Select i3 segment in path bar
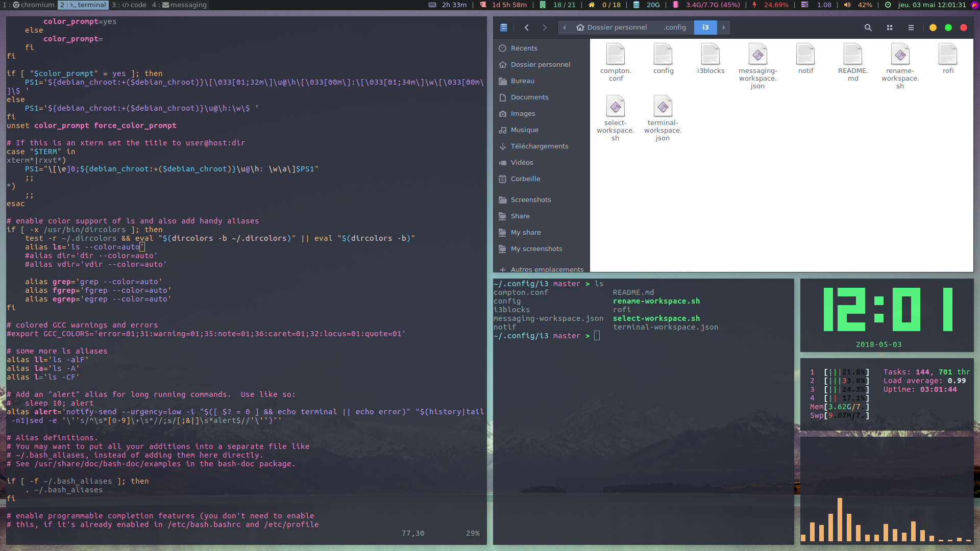This screenshot has width=980, height=551. [x=705, y=28]
